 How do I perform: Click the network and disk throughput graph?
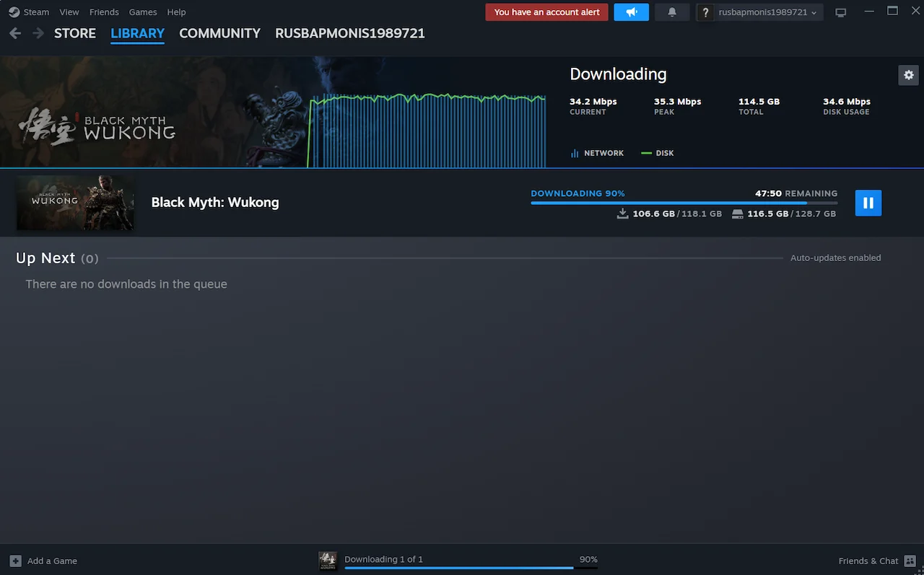pos(427,130)
